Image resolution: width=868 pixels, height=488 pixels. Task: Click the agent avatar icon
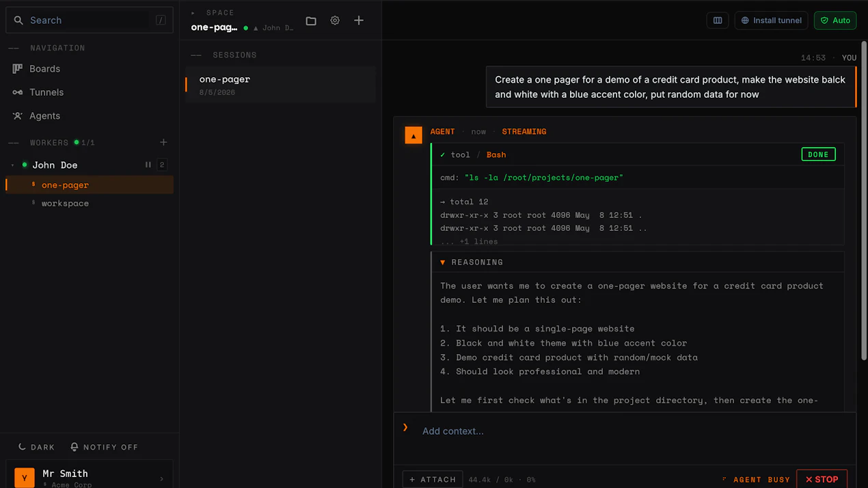coord(413,135)
